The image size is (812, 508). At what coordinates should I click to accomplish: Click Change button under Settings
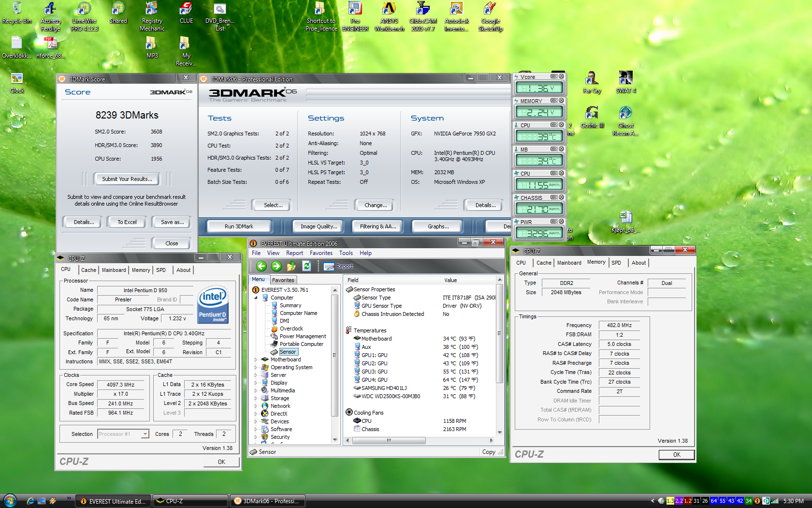pos(376,205)
